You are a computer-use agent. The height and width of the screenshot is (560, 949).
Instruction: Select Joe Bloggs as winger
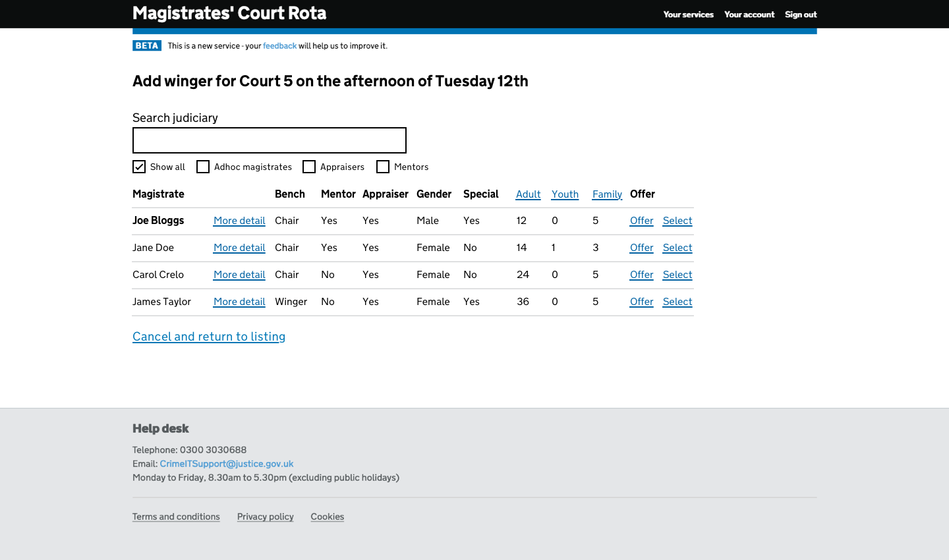pyautogui.click(x=677, y=221)
